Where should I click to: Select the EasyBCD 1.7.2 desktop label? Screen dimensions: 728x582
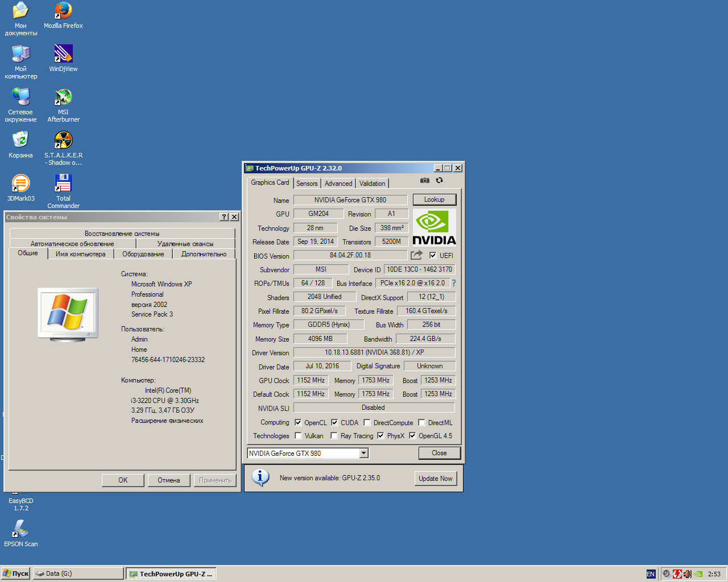20,505
